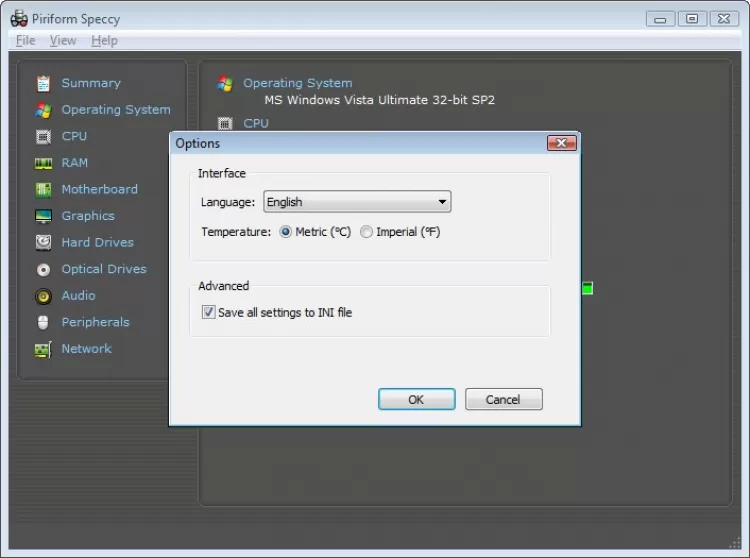Open the File menu
The height and width of the screenshot is (558, 750).
pyautogui.click(x=25, y=41)
